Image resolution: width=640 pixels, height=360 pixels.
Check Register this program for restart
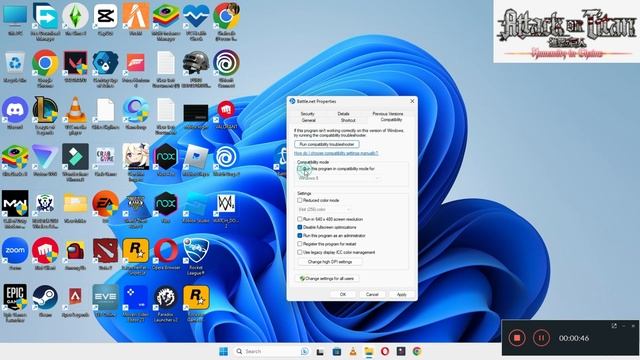tap(300, 244)
